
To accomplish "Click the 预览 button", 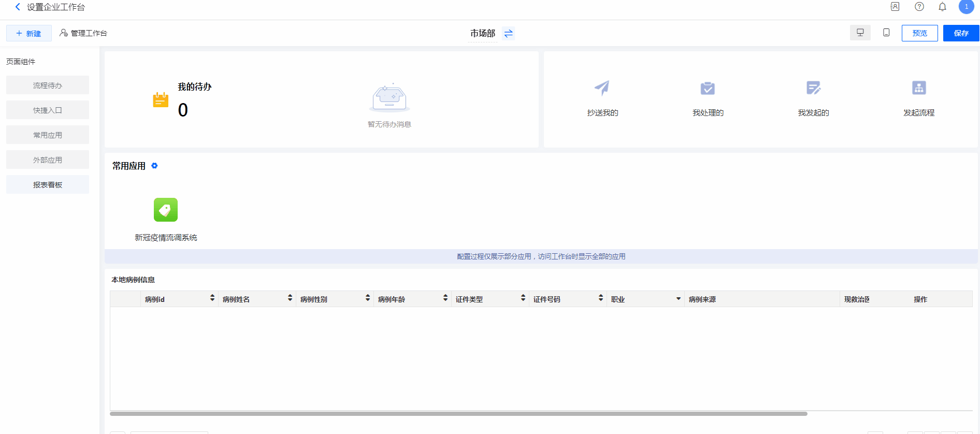I will tap(919, 33).
